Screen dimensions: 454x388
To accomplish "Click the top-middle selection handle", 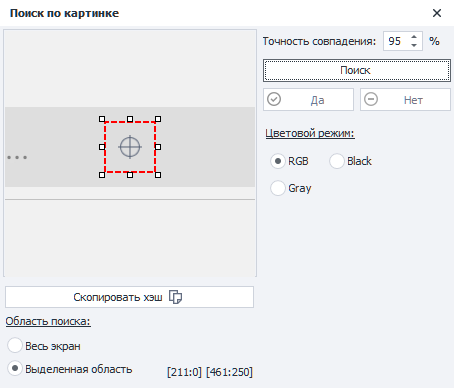I will click(130, 119).
